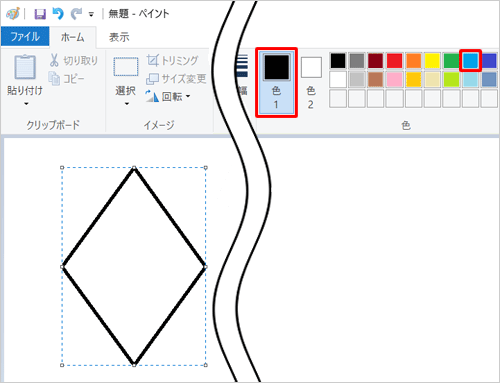Click サイズ変更 (resize) button
The width and height of the screenshot is (500, 383).
[x=176, y=79]
